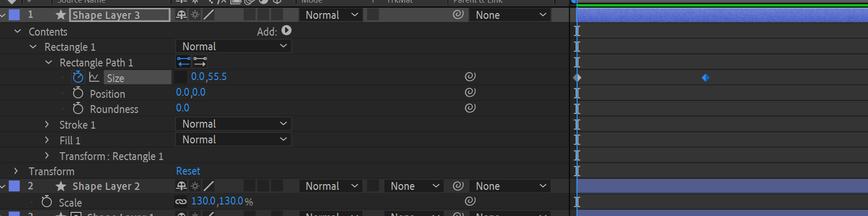Screen dimensions: 868x216
Task: Open graph editor icon next to Size
Action: [94, 77]
